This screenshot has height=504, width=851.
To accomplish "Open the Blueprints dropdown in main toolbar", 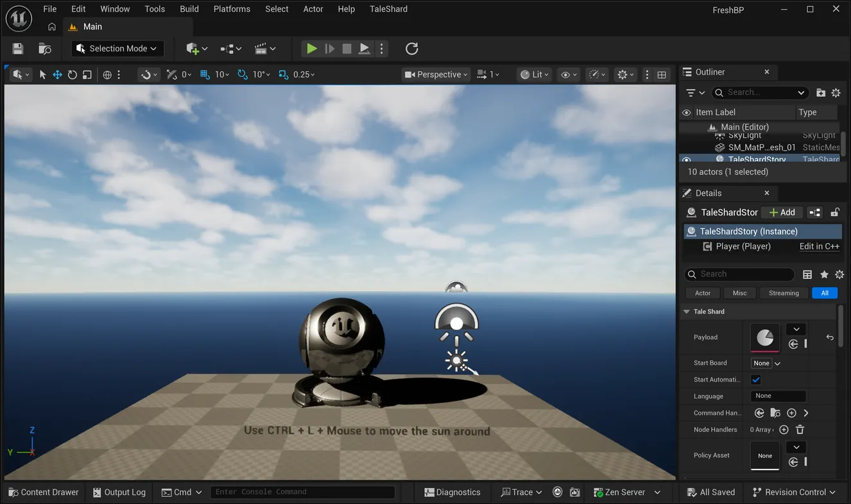I will 231,49.
